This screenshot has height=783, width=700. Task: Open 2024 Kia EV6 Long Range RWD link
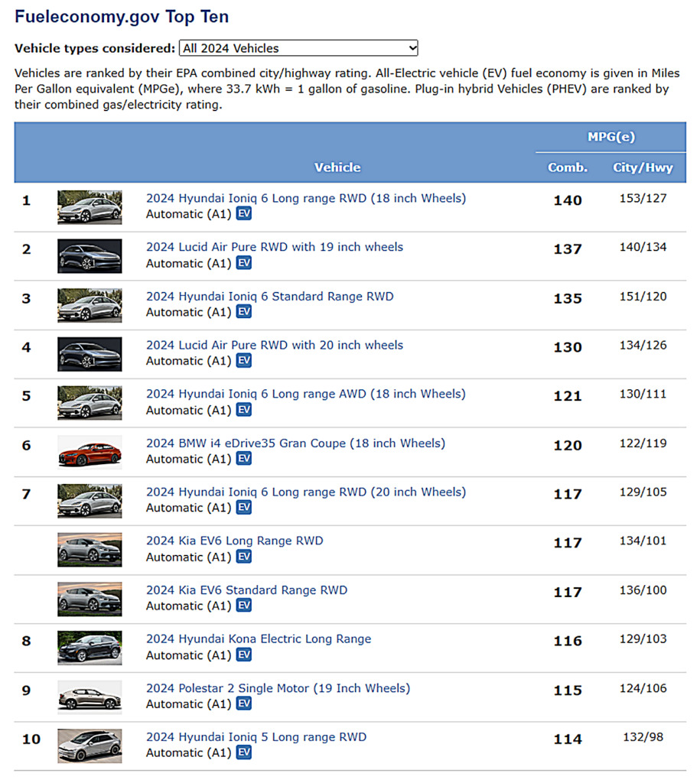234,541
